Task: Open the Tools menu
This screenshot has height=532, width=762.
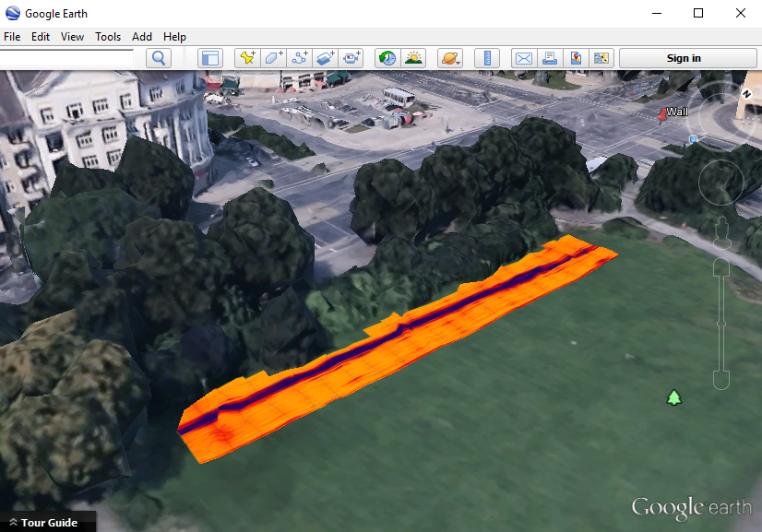Action: pos(107,37)
